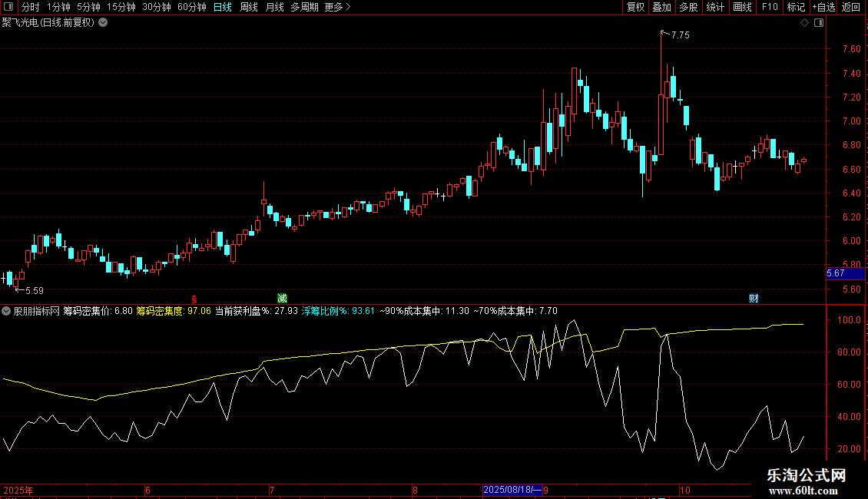Viewport: 868px width, 499px height.
Task: Switch to 周线 weekly chart
Action: 249,7
